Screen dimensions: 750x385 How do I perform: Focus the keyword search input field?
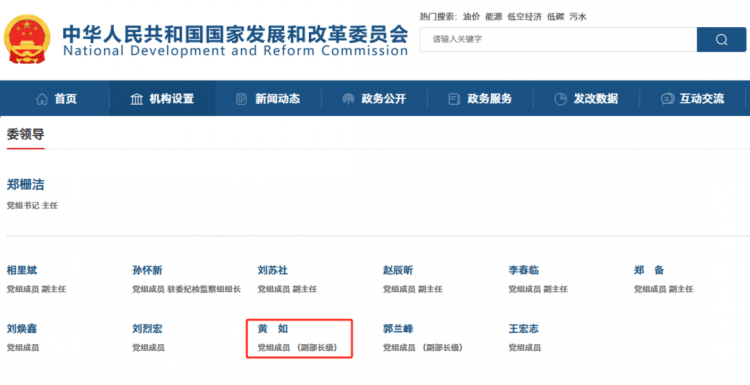pos(558,40)
